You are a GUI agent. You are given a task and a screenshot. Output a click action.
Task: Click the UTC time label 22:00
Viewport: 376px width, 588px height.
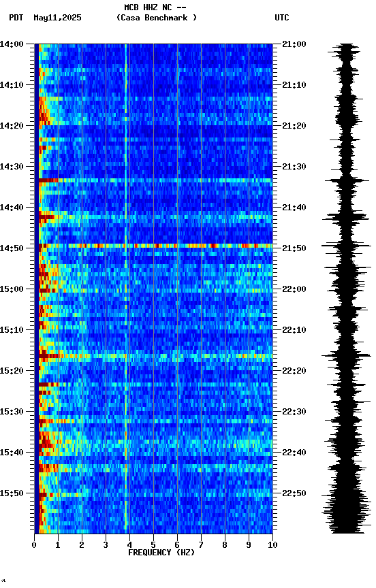click(294, 289)
